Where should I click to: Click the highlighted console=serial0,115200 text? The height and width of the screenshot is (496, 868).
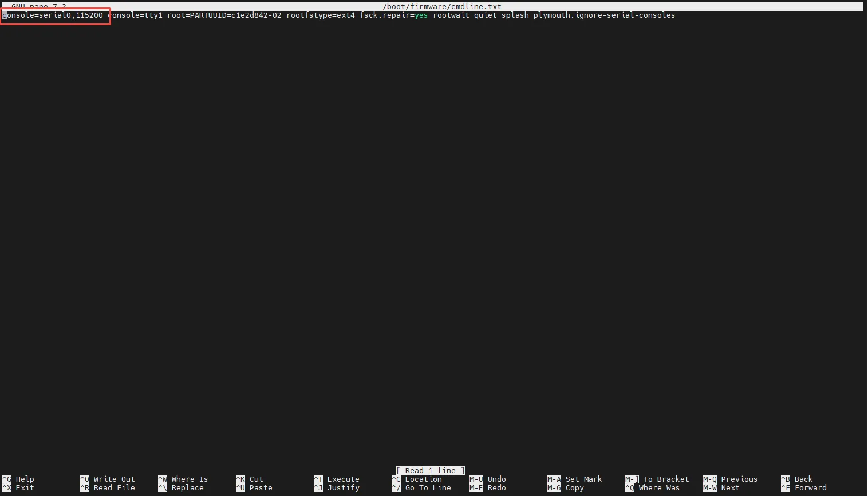[x=55, y=15]
